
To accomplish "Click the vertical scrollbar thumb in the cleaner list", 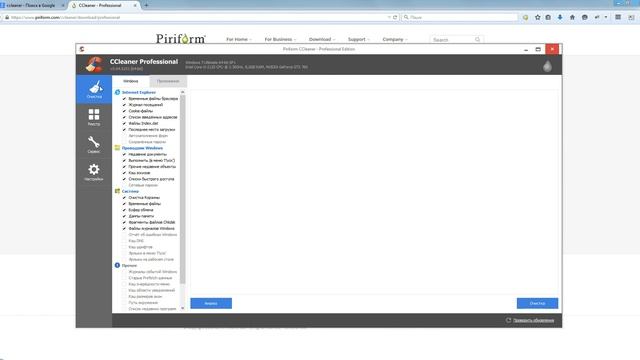I will [x=182, y=190].
